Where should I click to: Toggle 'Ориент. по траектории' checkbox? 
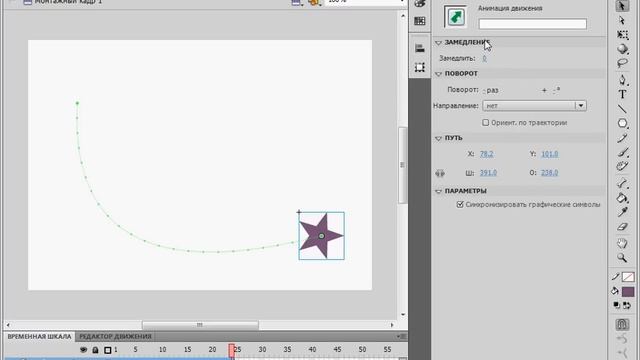pos(485,122)
